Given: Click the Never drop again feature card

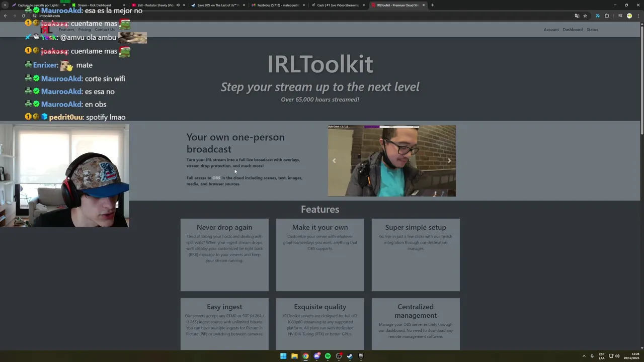Looking at the screenshot, I should tap(224, 255).
